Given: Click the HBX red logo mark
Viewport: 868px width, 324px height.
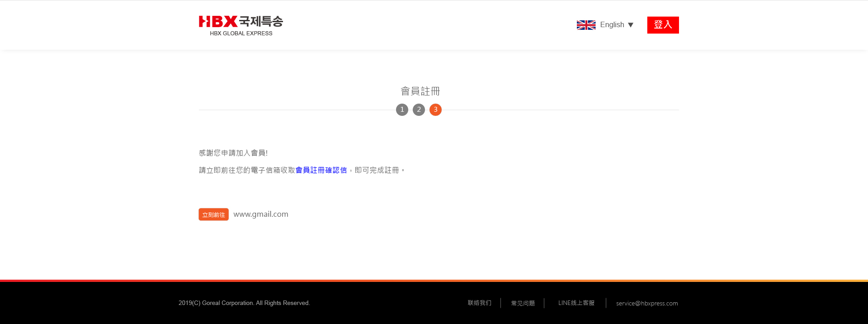Looking at the screenshot, I should (x=218, y=21).
